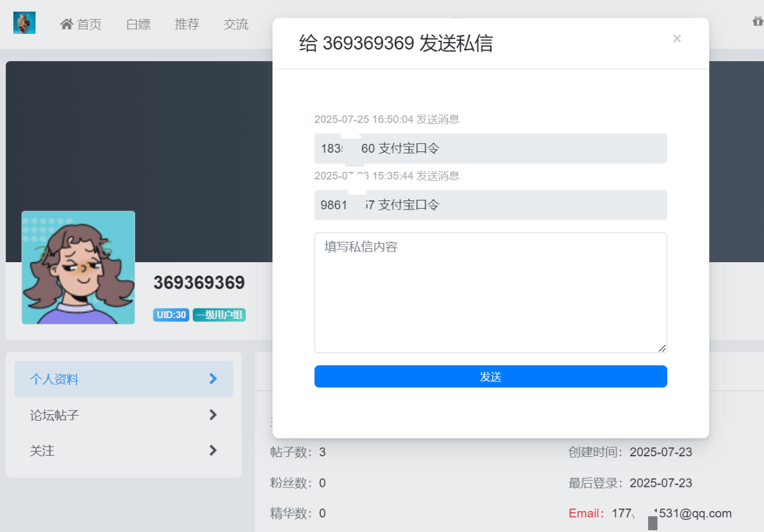Screen dimensions: 764x532
Task: Click the site logo in the navbar
Action: pos(24,23)
